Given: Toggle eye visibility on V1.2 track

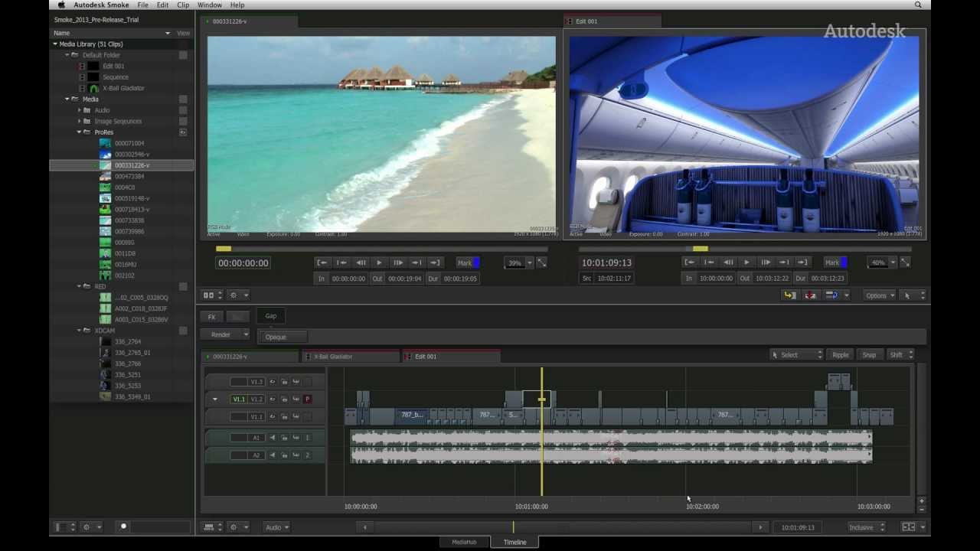Looking at the screenshot, I should pyautogui.click(x=272, y=399).
